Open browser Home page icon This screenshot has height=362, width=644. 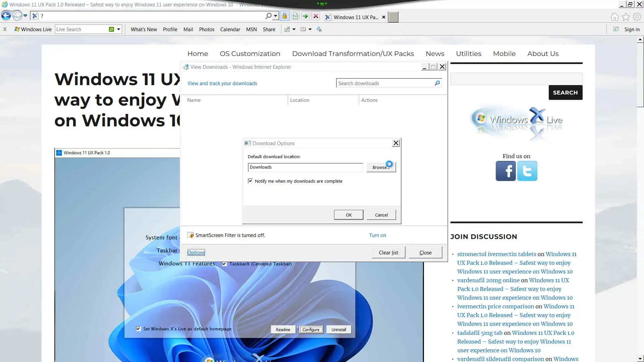614,17
